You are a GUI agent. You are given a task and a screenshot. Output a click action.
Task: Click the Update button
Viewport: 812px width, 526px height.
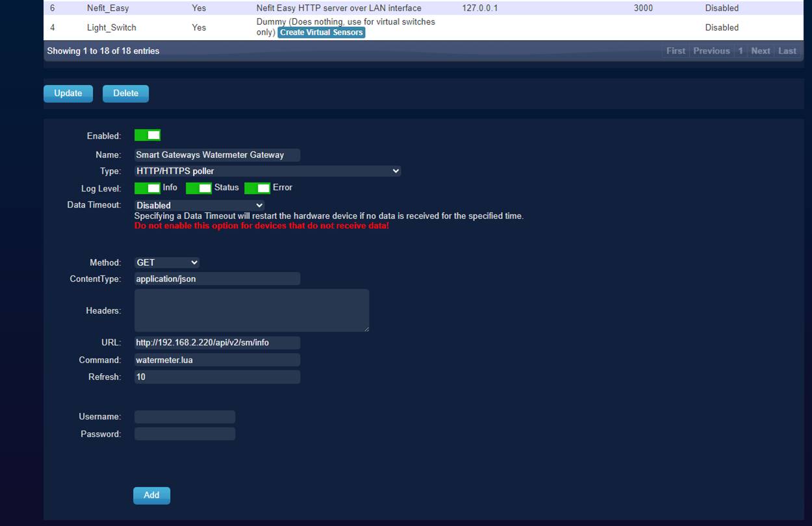tap(68, 94)
